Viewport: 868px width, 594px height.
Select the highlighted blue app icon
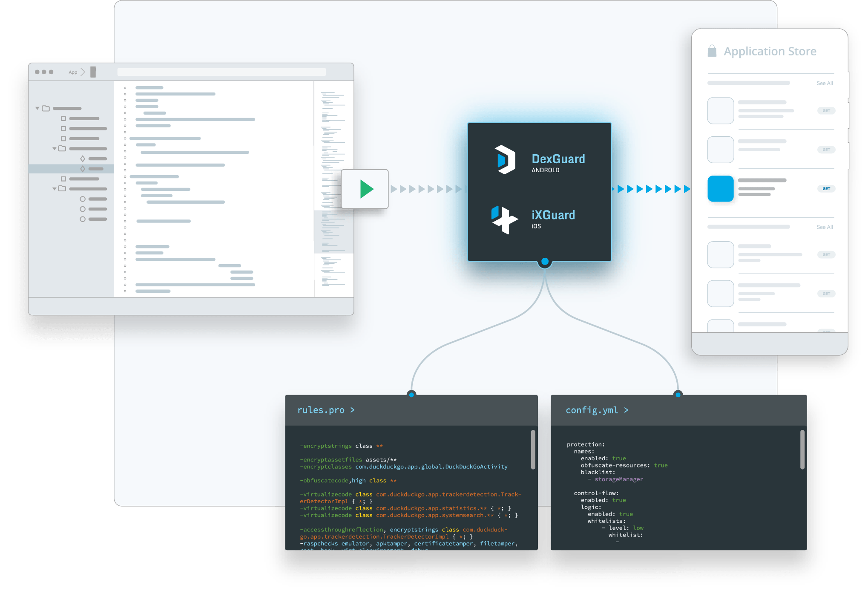click(720, 188)
